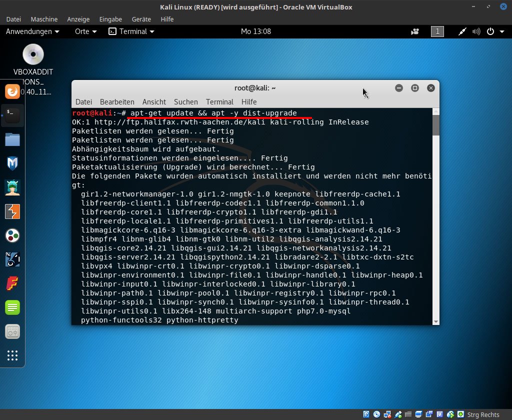Click 'Strg Rechts' host key label
Screen dimensions: 512x420
point(483,415)
